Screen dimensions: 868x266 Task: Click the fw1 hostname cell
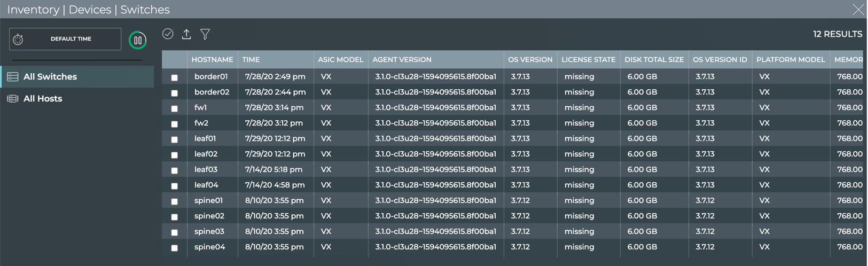point(201,108)
